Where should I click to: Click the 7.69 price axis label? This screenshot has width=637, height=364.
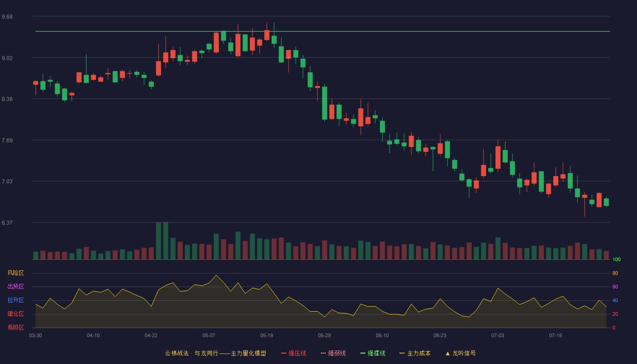click(x=7, y=140)
